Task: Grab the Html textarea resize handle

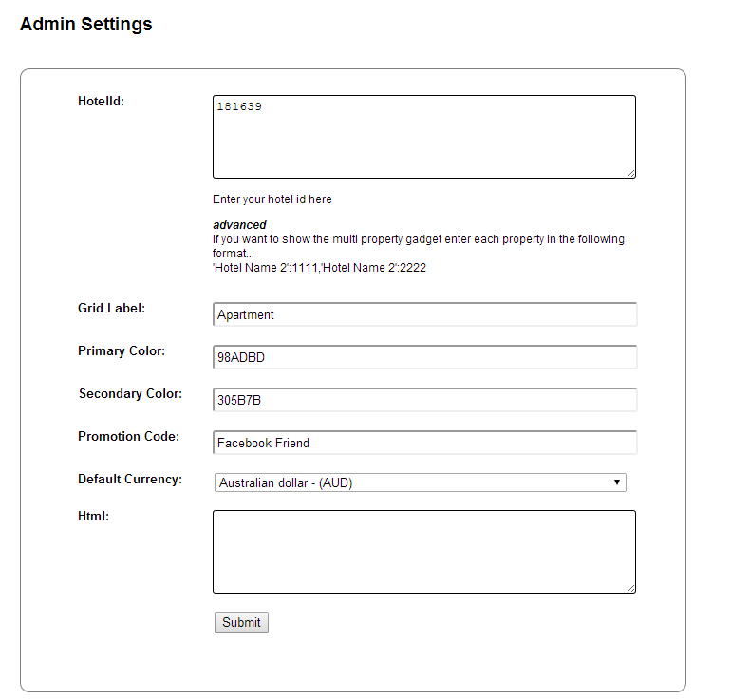Action: pos(631,589)
